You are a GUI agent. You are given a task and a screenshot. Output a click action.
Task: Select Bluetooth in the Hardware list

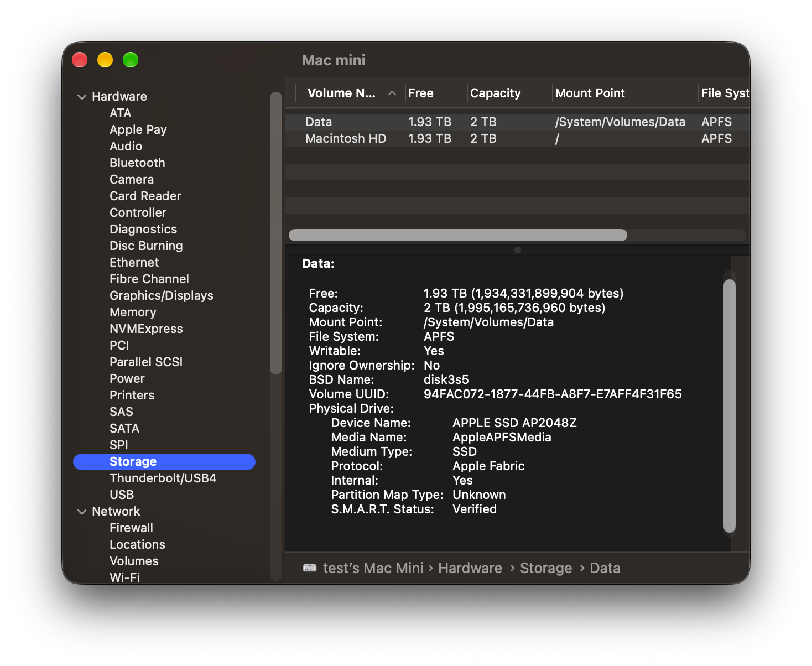point(137,163)
